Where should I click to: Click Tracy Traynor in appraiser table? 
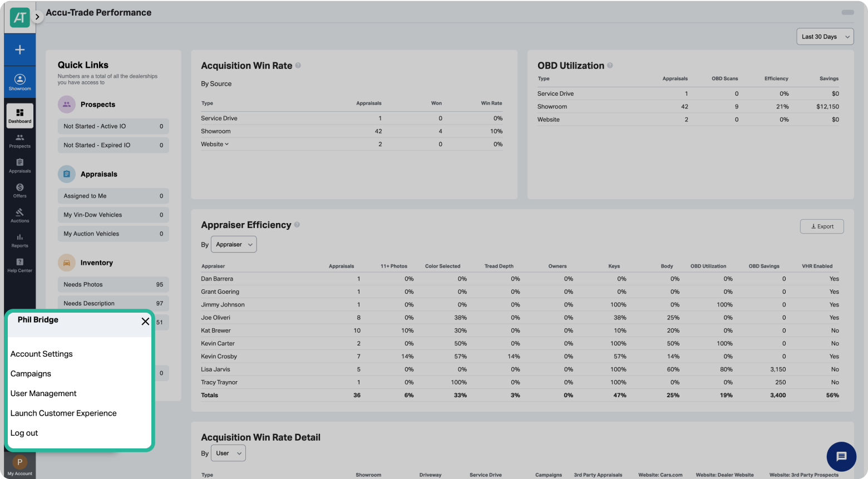pos(219,382)
